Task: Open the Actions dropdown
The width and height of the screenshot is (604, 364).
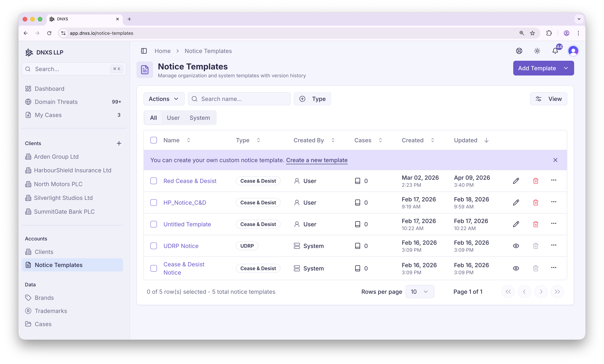Action: [x=164, y=99]
